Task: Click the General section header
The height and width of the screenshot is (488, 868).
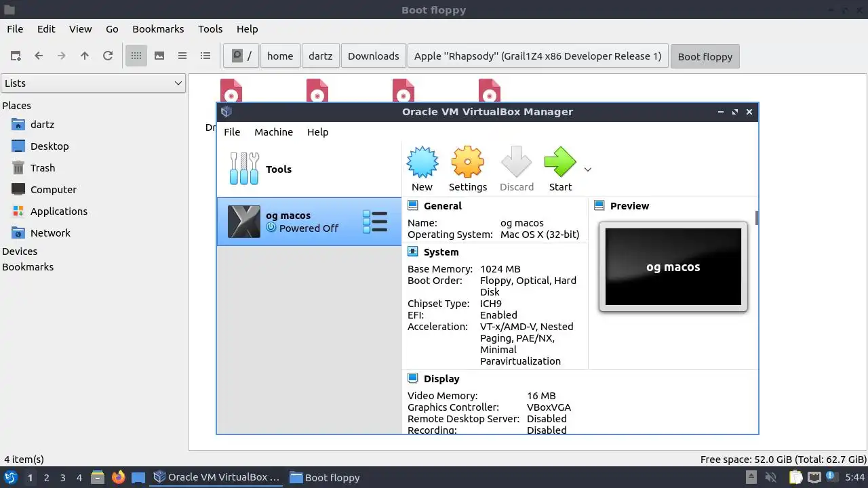Action: pos(442,205)
